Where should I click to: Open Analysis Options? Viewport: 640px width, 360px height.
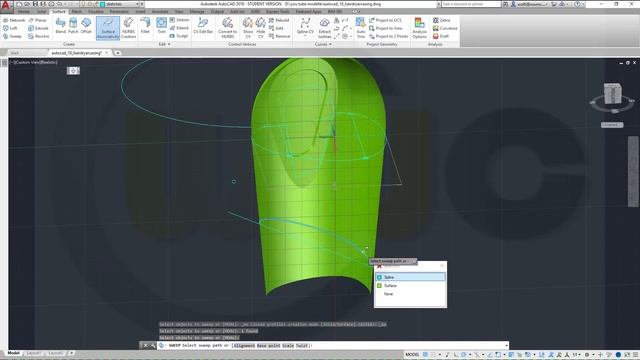(419, 28)
